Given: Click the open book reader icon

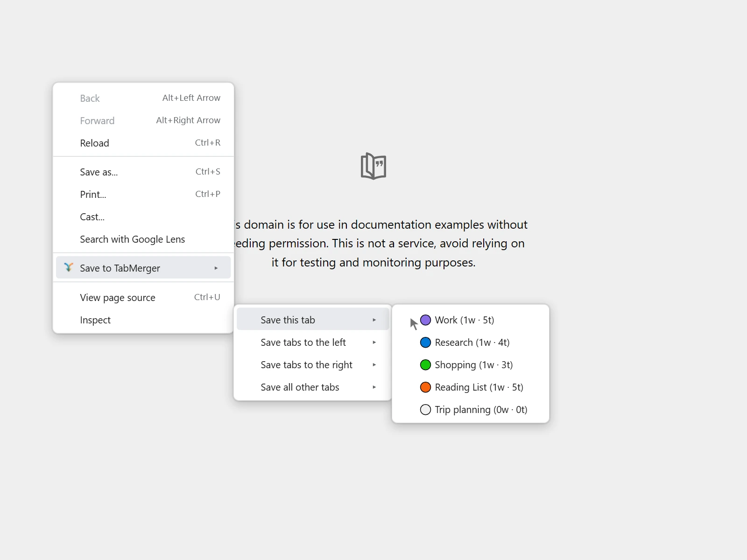Looking at the screenshot, I should click(x=373, y=166).
